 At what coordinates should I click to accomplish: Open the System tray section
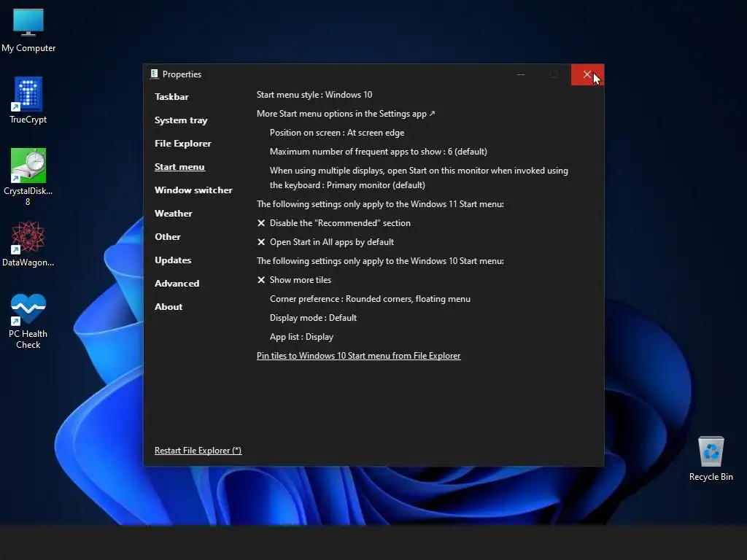point(181,120)
